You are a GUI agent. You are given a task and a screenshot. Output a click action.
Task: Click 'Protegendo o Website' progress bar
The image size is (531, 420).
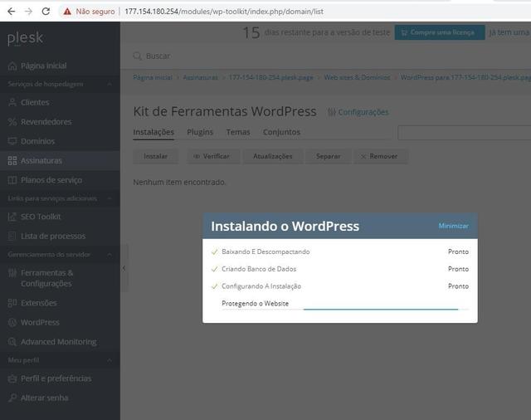click(345, 309)
